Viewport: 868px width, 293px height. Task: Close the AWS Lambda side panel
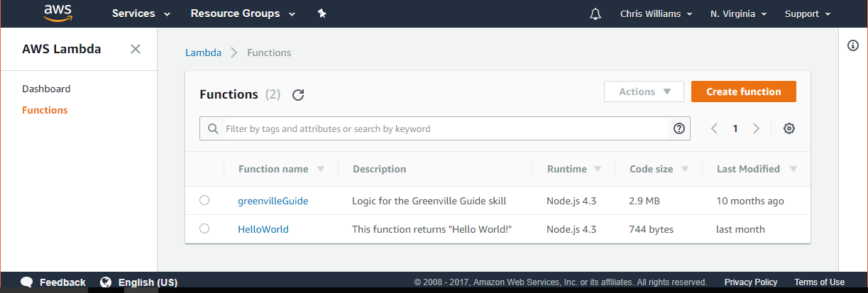[x=136, y=49]
